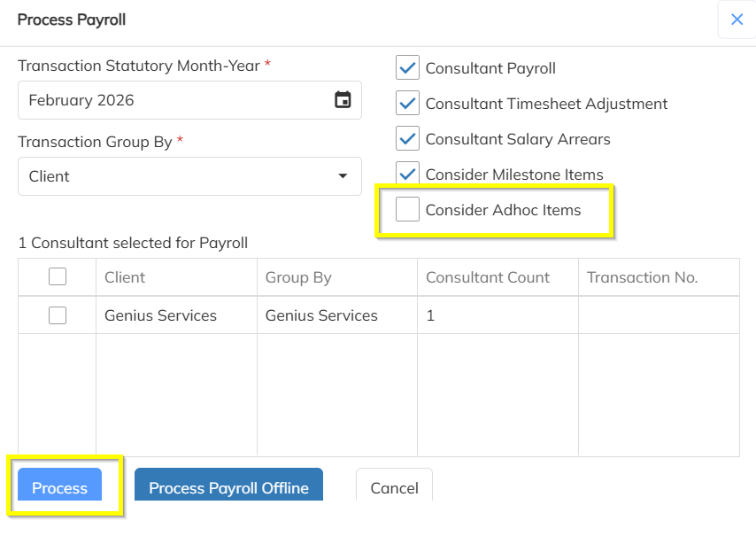Click the Consultant Count column header
The height and width of the screenshot is (536, 756).
488,277
